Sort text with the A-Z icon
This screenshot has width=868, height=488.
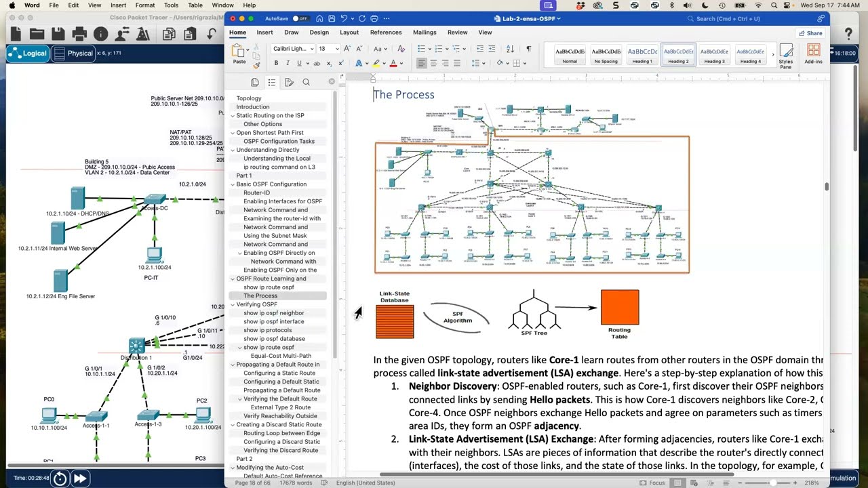pyautogui.click(x=510, y=49)
